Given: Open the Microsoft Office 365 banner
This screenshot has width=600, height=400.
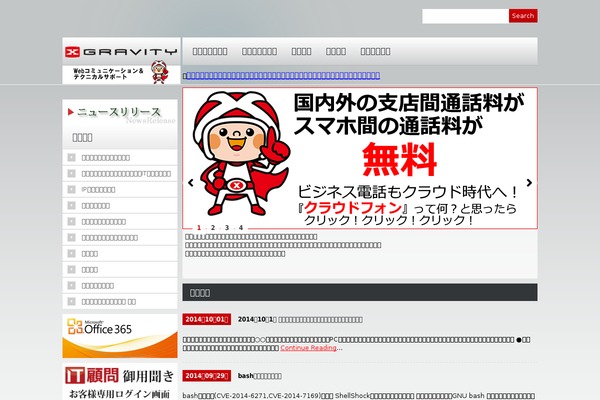Looking at the screenshot, I should pyautogui.click(x=120, y=336).
